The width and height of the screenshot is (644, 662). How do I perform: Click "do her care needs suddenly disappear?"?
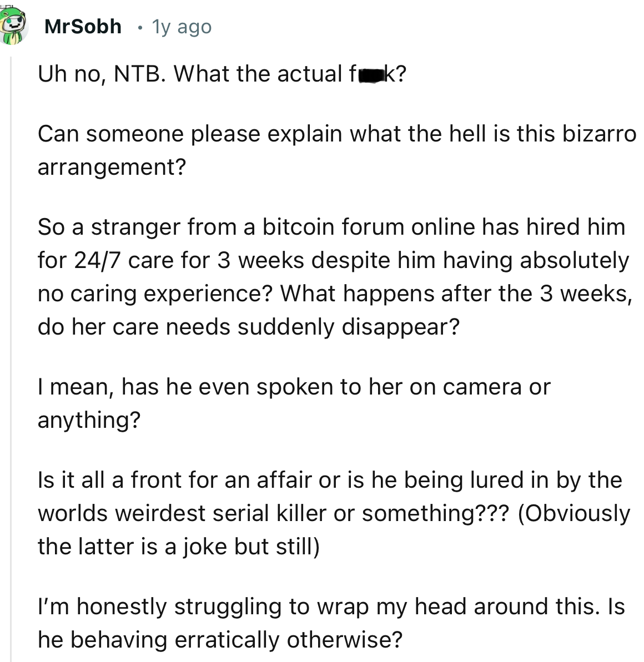coord(248,327)
